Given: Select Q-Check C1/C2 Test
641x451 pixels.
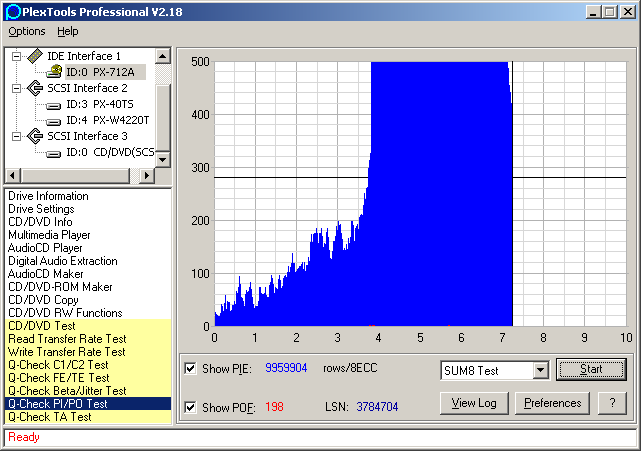Looking at the screenshot, I should (x=88, y=365).
